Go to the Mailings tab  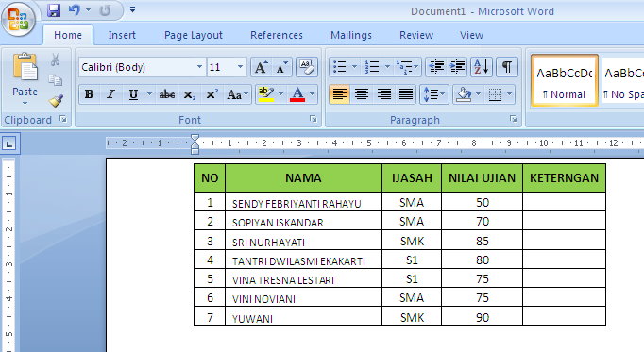(x=350, y=35)
